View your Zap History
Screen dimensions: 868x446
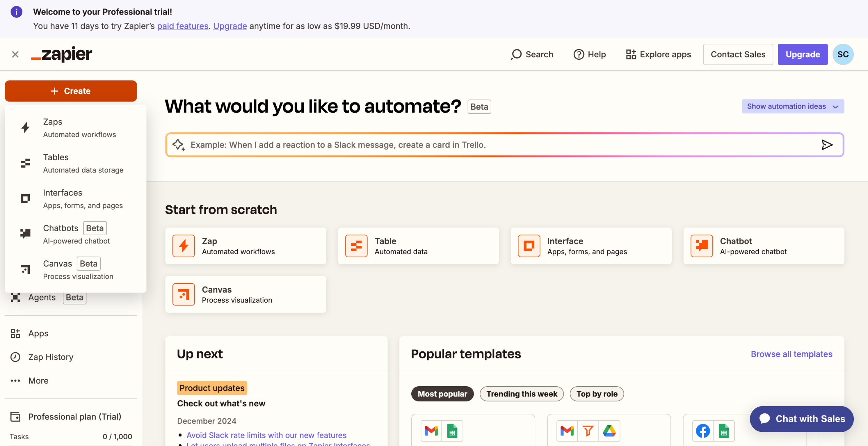pyautogui.click(x=50, y=357)
